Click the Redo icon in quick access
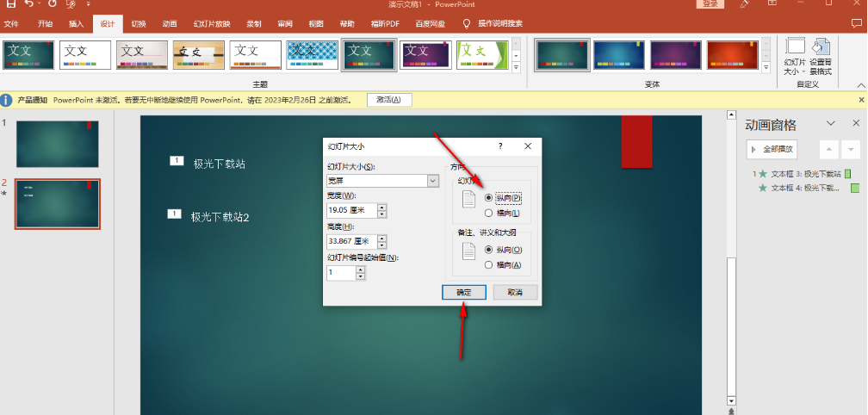The height and width of the screenshot is (415, 868). (52, 3)
